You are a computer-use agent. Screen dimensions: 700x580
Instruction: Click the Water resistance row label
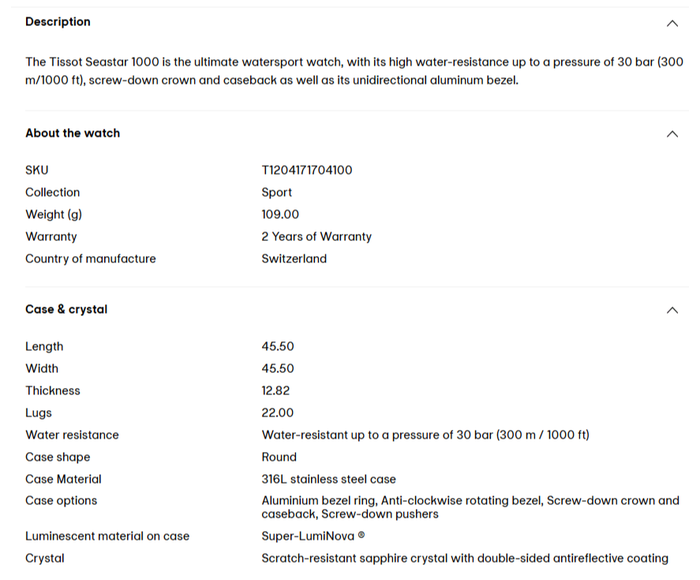point(72,435)
